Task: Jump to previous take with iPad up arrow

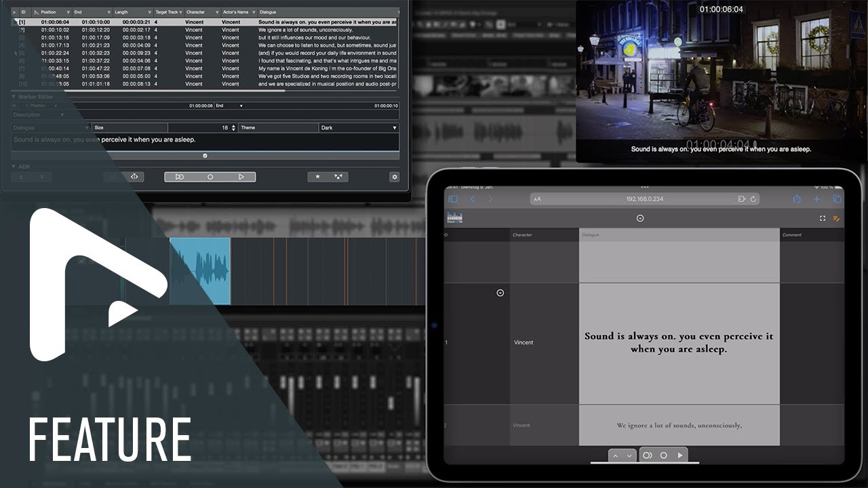Action: (616, 455)
